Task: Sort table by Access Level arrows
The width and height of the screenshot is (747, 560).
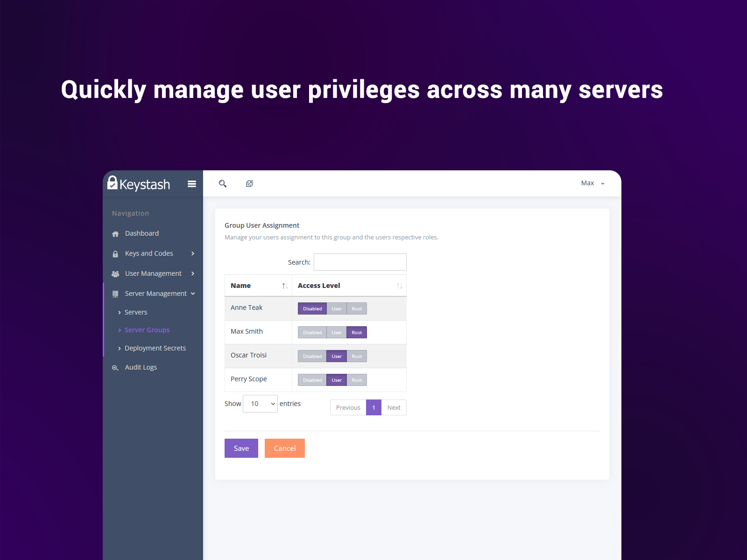Action: click(x=400, y=286)
